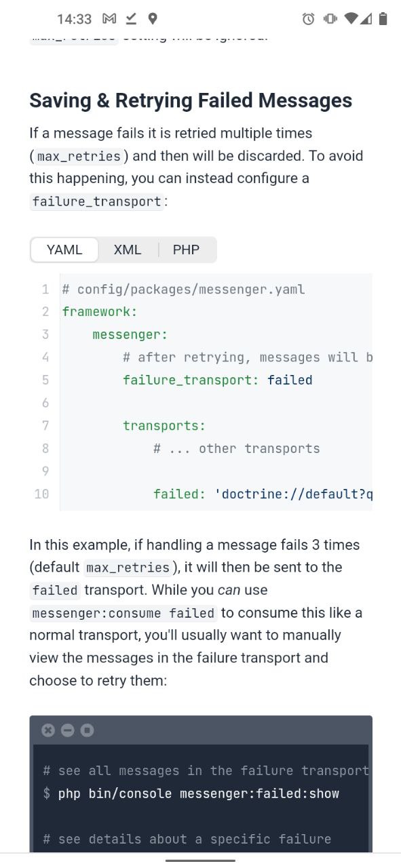Click the terminal window's minus circle icon
Image resolution: width=401 pixels, height=868 pixels.
pos(67,730)
